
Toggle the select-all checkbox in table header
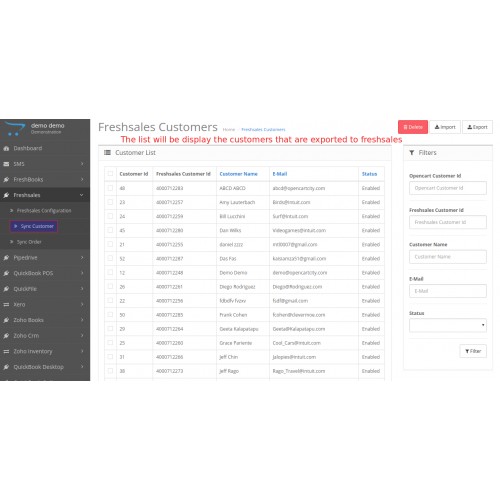click(110, 174)
